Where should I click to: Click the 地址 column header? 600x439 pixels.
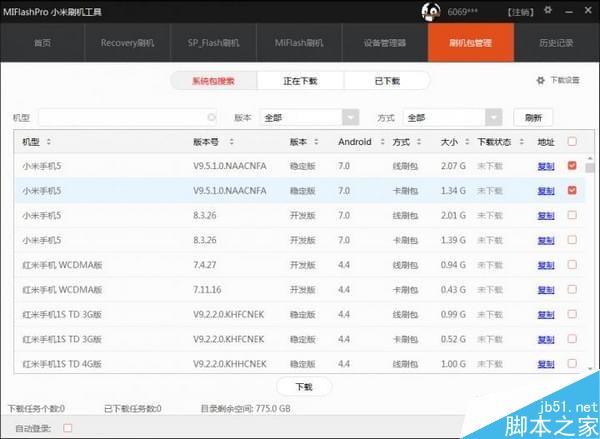pyautogui.click(x=546, y=142)
